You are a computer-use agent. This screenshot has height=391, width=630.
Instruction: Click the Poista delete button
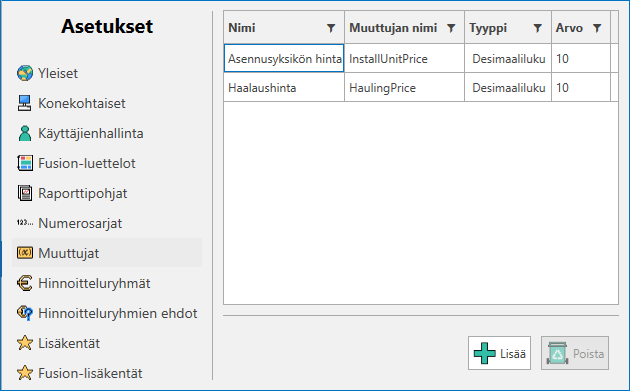point(575,353)
